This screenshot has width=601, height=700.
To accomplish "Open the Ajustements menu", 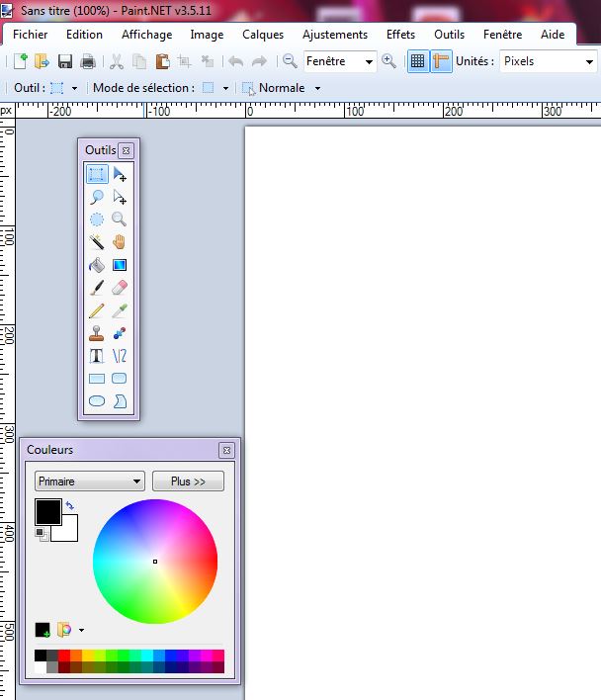I will pos(335,35).
